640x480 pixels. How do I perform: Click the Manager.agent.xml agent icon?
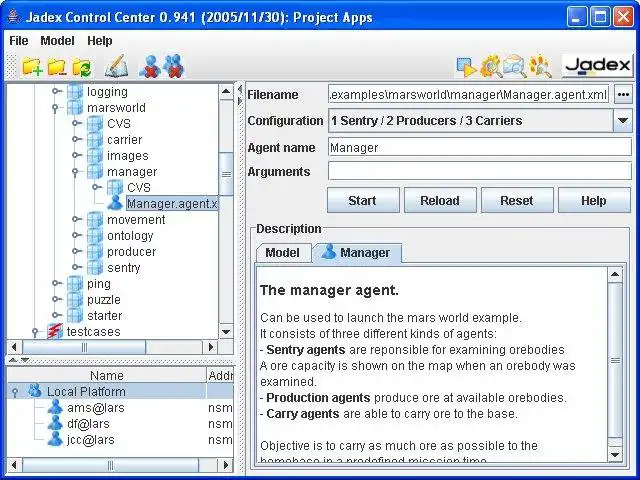click(x=115, y=203)
